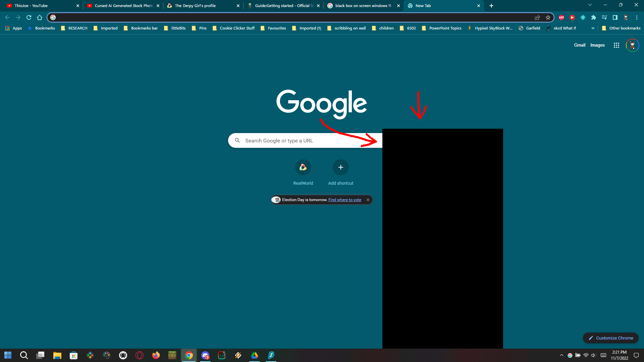Expand the hidden bookmarks chevron
Image resolution: width=644 pixels, height=362 pixels.
point(593,28)
